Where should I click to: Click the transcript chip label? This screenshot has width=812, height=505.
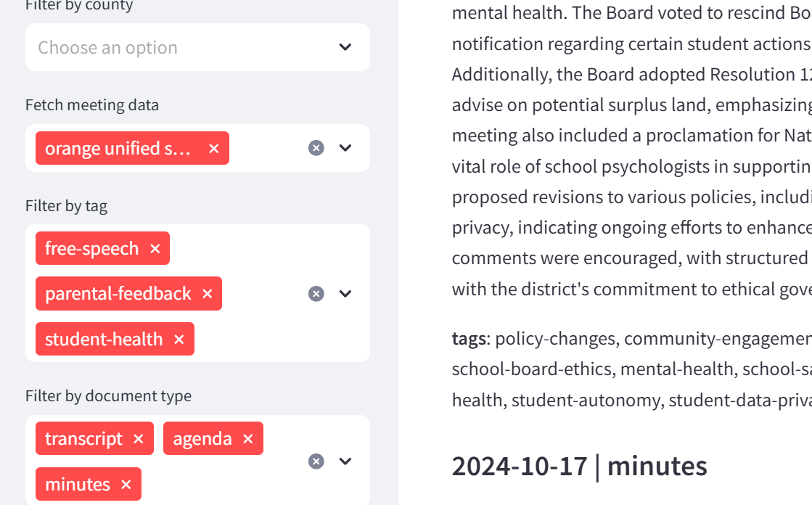[83, 439]
